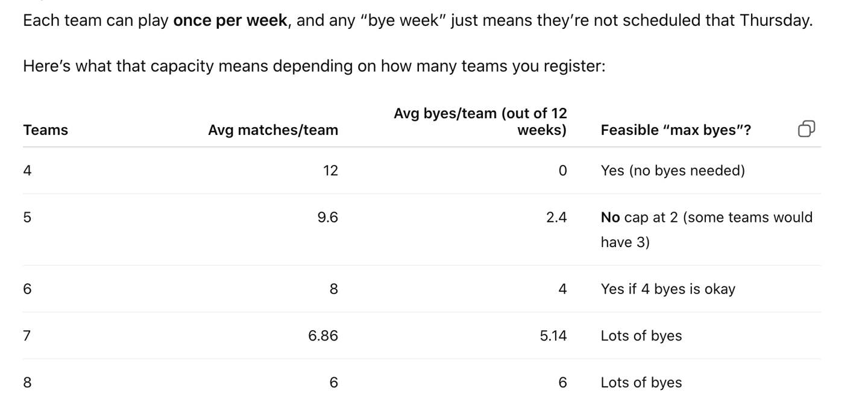Screen dimensions: 868x408
Task: Select the row number 8 teams
Action: point(27,383)
